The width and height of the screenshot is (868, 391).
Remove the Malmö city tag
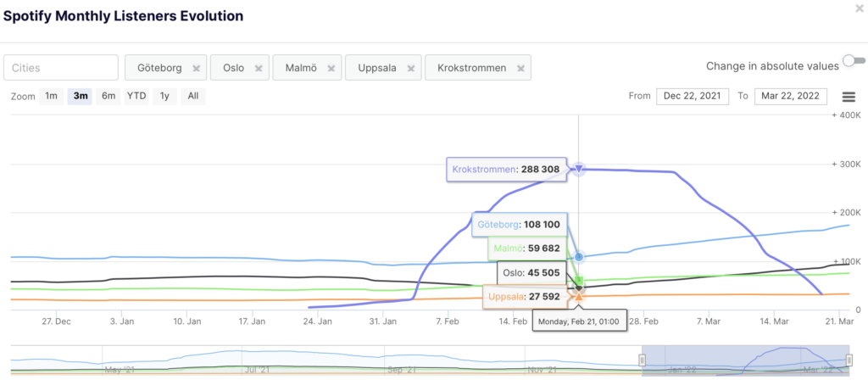(331, 68)
